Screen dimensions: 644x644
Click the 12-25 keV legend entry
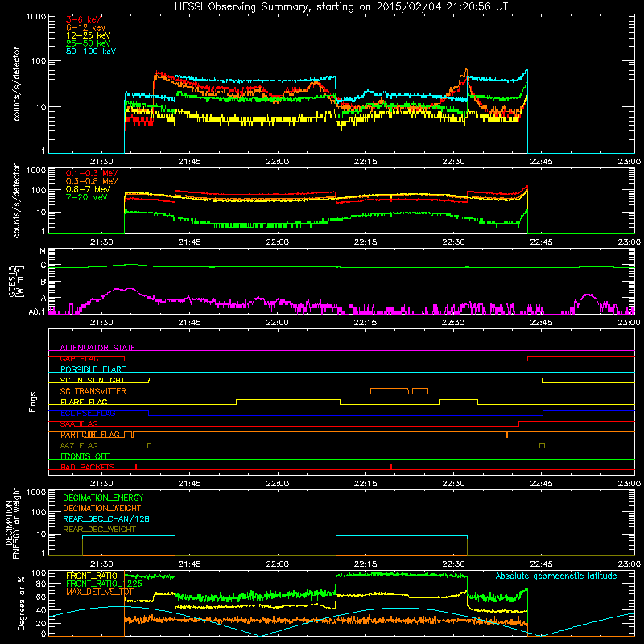(x=89, y=35)
